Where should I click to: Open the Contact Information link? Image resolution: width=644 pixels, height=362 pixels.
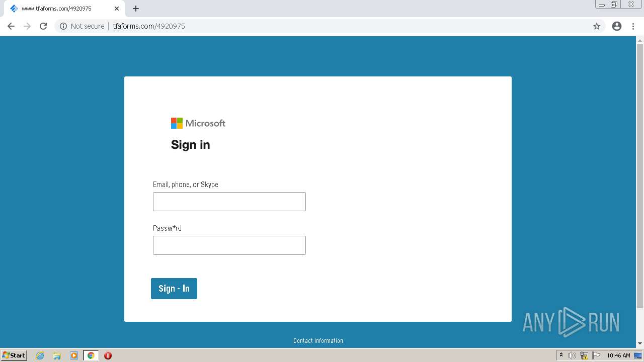coord(318,341)
